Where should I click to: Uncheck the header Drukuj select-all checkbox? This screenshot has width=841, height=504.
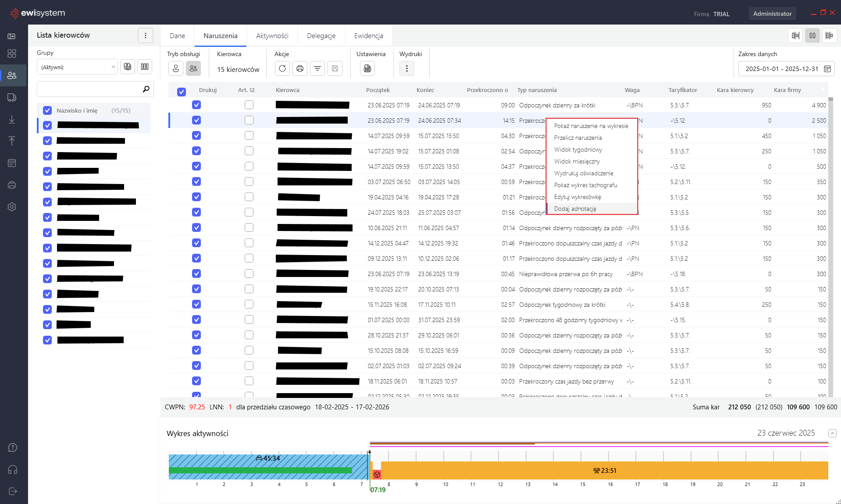point(182,92)
